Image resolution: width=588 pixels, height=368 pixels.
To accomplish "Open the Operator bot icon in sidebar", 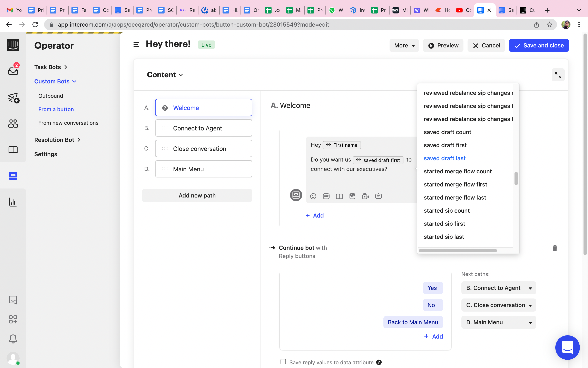I will point(13,176).
